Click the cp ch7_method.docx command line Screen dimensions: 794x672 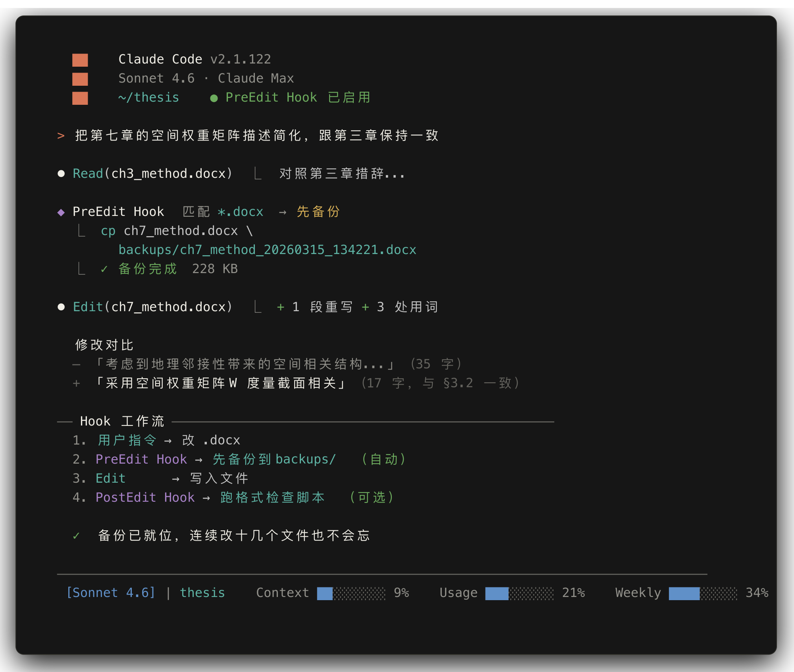click(x=177, y=231)
